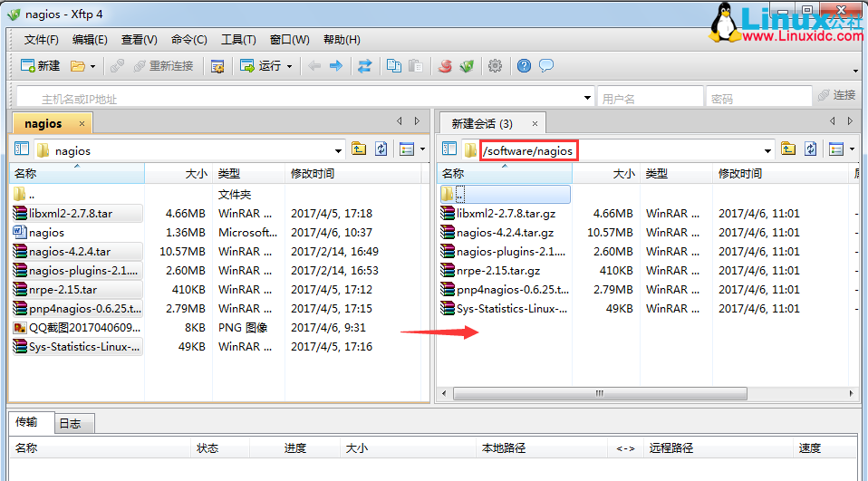Click the left transfer arrow icon

pyautogui.click(x=314, y=66)
